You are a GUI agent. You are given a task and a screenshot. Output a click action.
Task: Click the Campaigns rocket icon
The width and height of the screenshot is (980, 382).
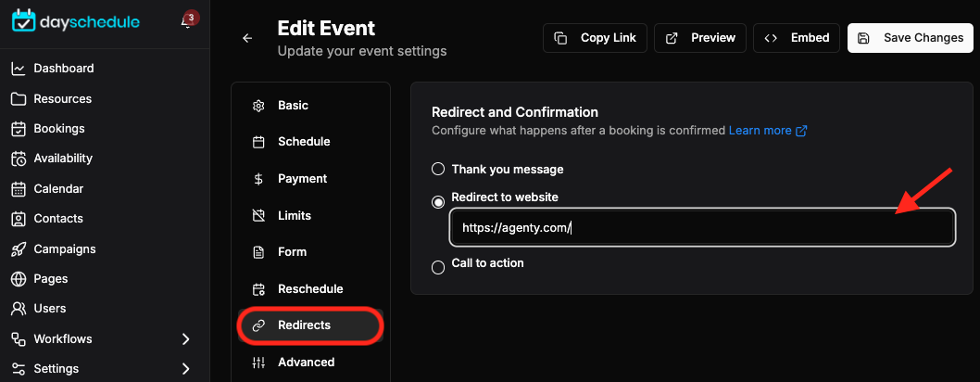(19, 248)
